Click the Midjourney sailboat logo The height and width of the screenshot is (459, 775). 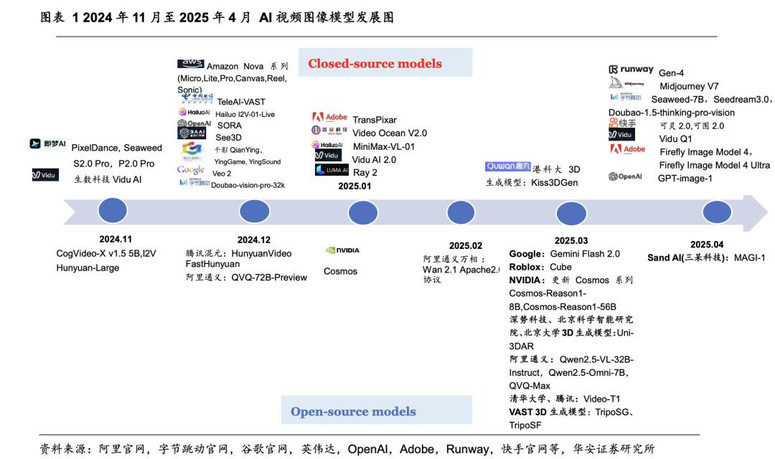click(626, 83)
